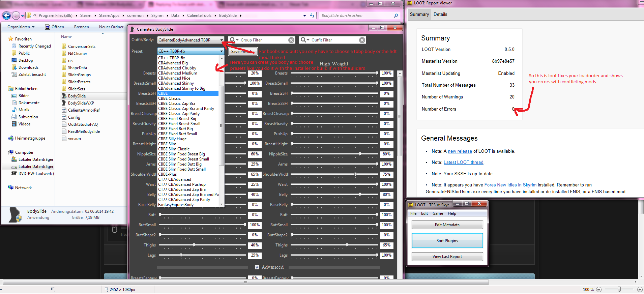This screenshot has height=294, width=644.
Task: Open the Help menu in the LOOT window
Action: (x=452, y=213)
